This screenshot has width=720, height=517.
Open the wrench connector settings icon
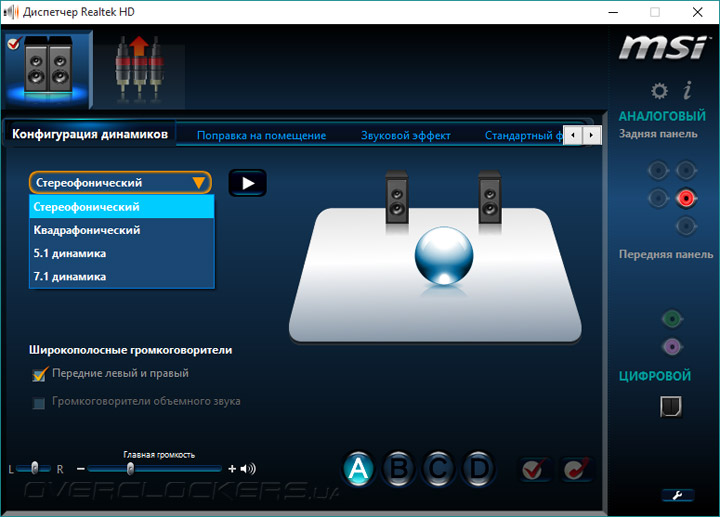[678, 495]
